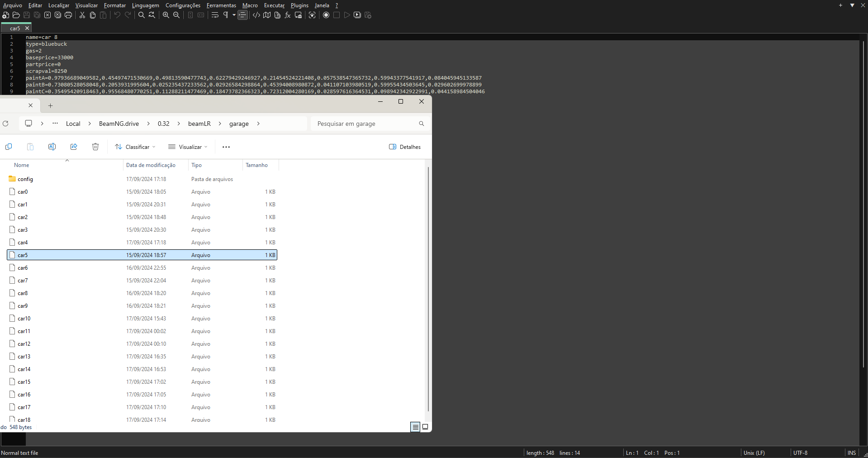Open the Configurações menu
Image resolution: width=868 pixels, height=458 pixels.
pos(183,5)
